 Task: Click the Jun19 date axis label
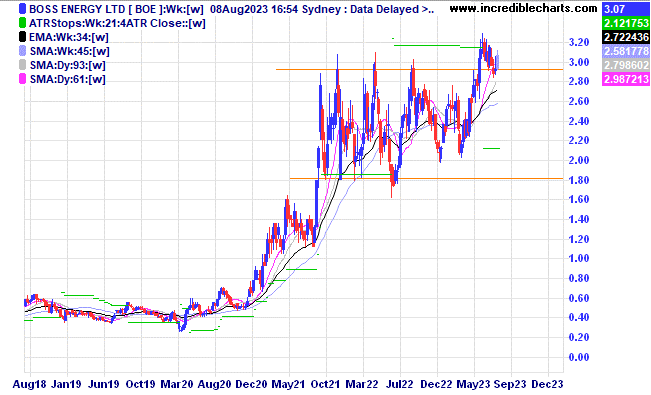(x=104, y=385)
